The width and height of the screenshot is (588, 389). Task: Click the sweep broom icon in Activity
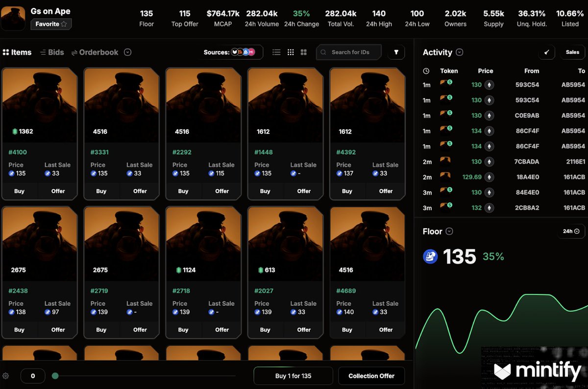pos(546,52)
